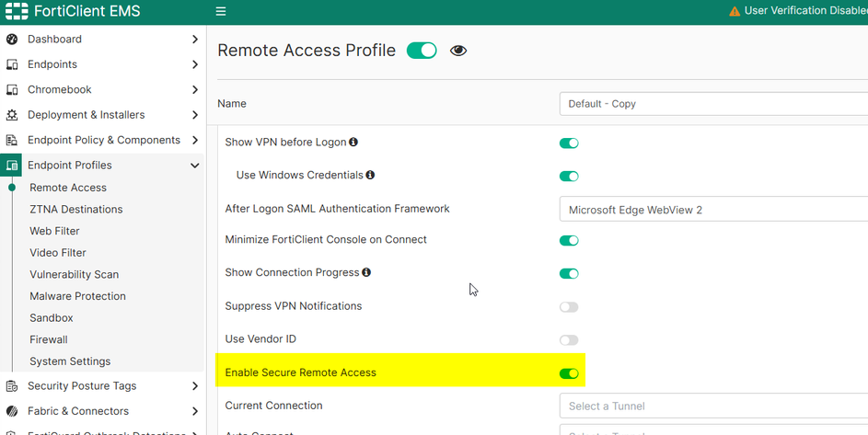Collapse the Endpoint Profiles section chevron

pyautogui.click(x=194, y=166)
